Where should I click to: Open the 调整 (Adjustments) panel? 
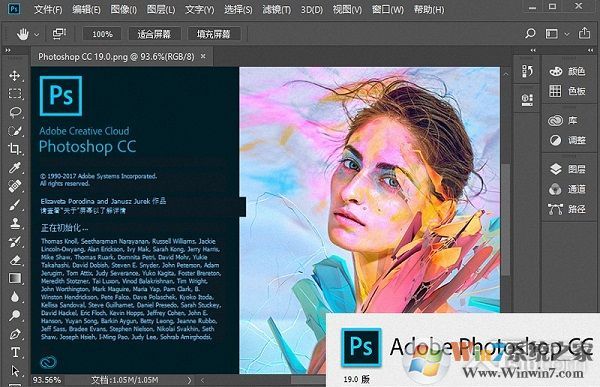pyautogui.click(x=567, y=140)
